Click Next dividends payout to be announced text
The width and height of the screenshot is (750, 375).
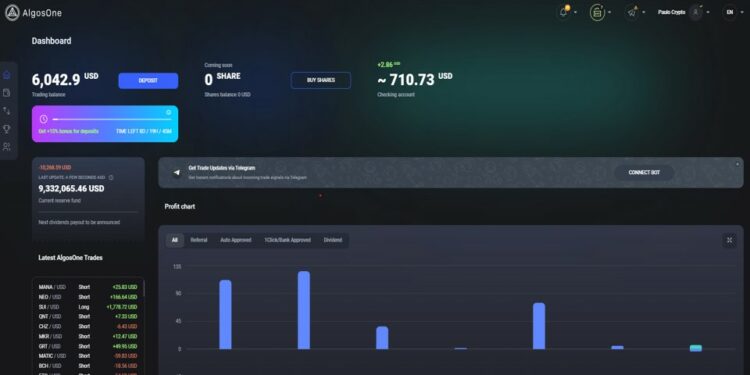pos(79,222)
